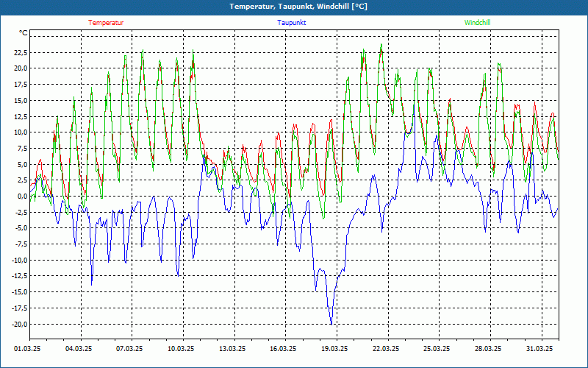Click the 31.03.25 date label
588x368 pixels.
(x=539, y=349)
